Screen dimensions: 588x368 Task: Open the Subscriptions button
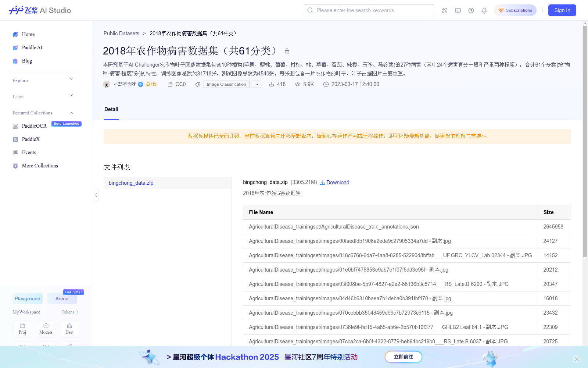pyautogui.click(x=515, y=10)
